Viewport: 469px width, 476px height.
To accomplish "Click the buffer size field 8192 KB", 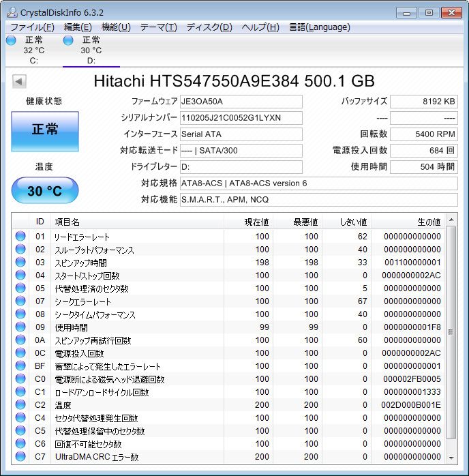I will coord(424,102).
